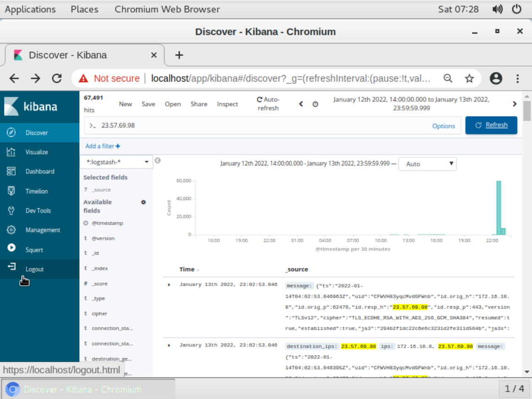Click the page vertical scrollbar thumb
532x399 pixels.
pos(527,111)
